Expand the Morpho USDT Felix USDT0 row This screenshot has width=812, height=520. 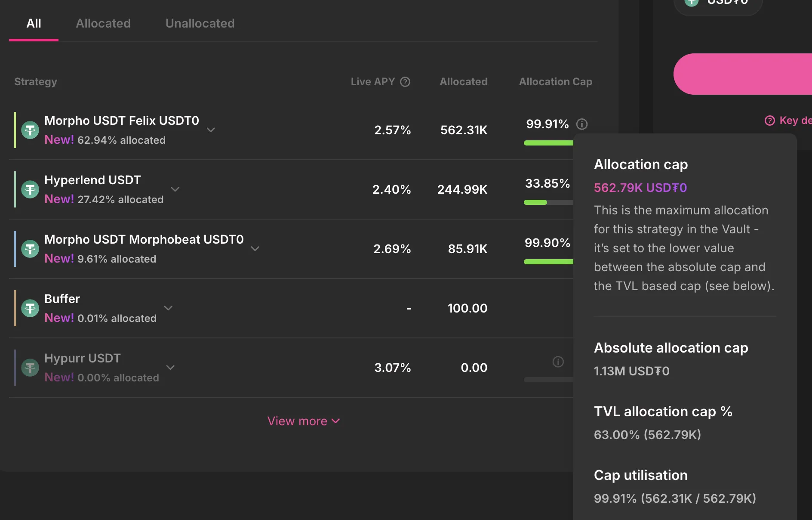pyautogui.click(x=211, y=130)
